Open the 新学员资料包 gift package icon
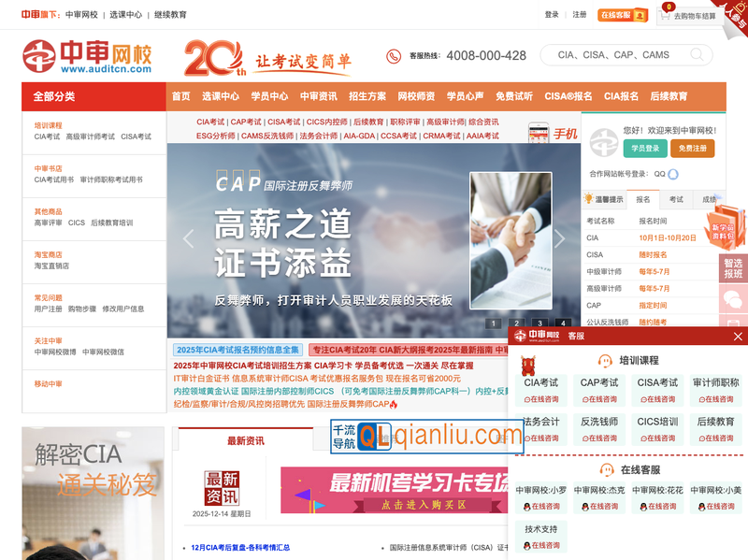Image resolution: width=748 pixels, height=560 pixels. tap(723, 229)
